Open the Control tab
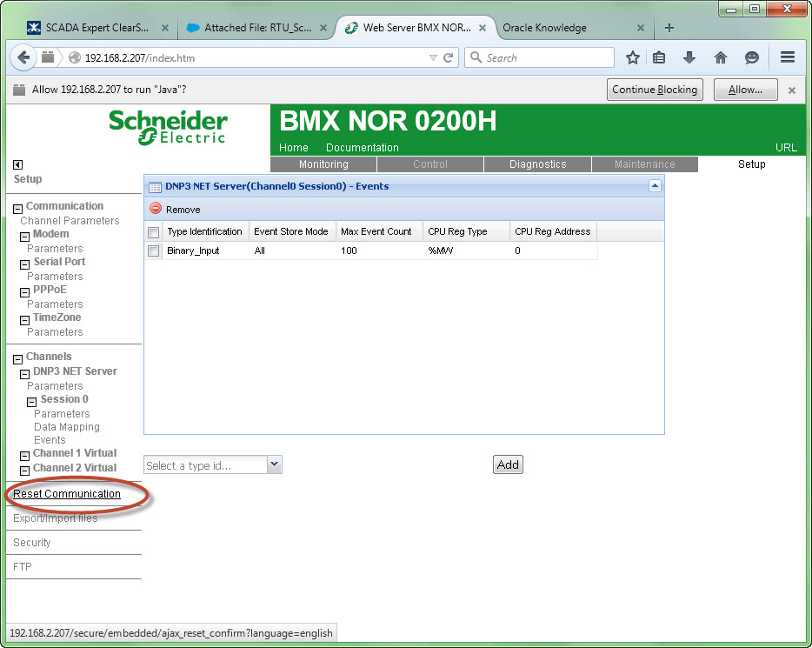This screenshot has width=812, height=648. click(x=429, y=164)
